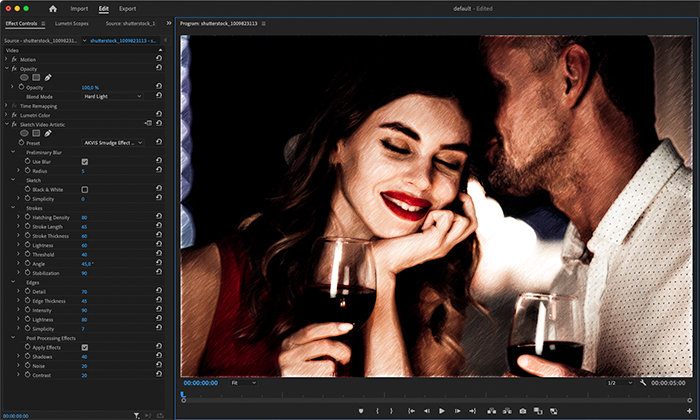Create ellipse mask for Sketch Video Artistic
Viewport: 700px width, 420px height.
point(24,133)
